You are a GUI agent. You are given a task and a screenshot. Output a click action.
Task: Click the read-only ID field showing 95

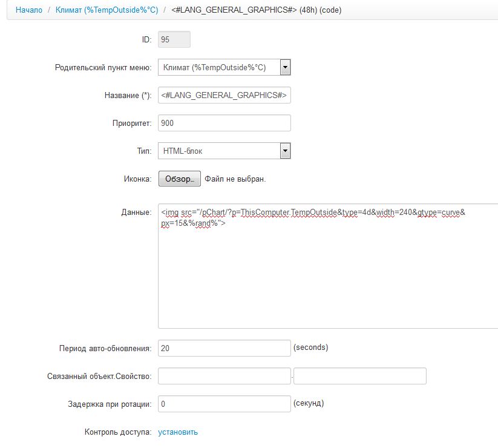[x=174, y=40]
